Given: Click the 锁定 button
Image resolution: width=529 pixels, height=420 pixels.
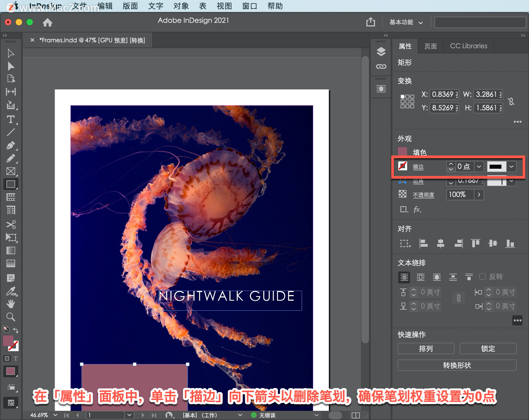Looking at the screenshot, I should (x=488, y=348).
